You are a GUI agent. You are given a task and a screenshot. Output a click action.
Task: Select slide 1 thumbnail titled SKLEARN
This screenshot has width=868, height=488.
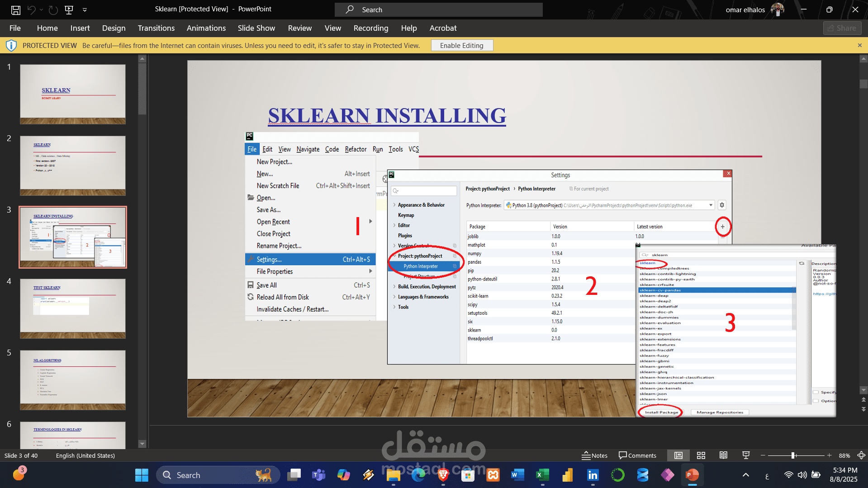[x=73, y=94]
